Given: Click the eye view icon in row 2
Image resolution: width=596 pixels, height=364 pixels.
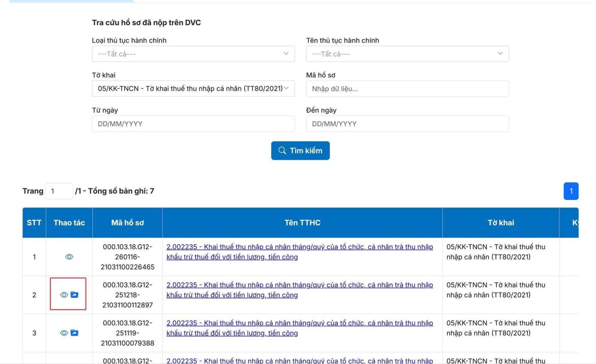Looking at the screenshot, I should tap(64, 295).
